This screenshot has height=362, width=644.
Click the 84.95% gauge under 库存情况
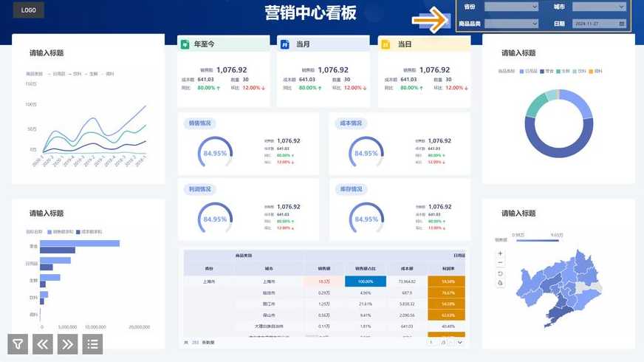[x=366, y=219]
